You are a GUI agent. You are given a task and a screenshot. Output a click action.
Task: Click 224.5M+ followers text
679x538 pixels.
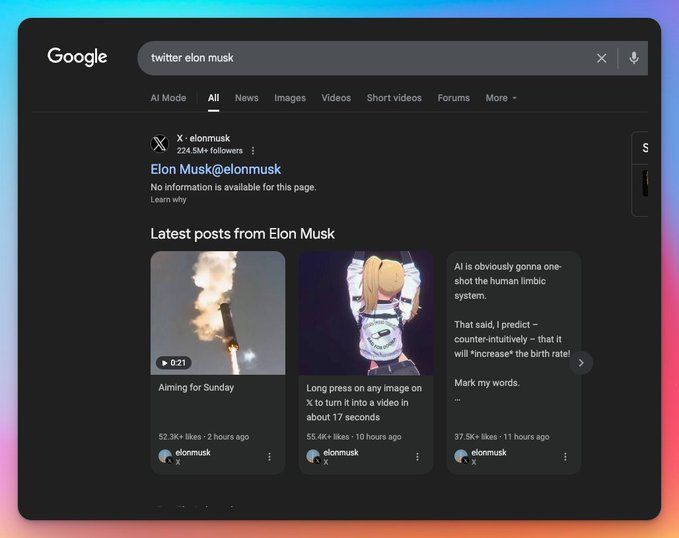click(x=210, y=151)
